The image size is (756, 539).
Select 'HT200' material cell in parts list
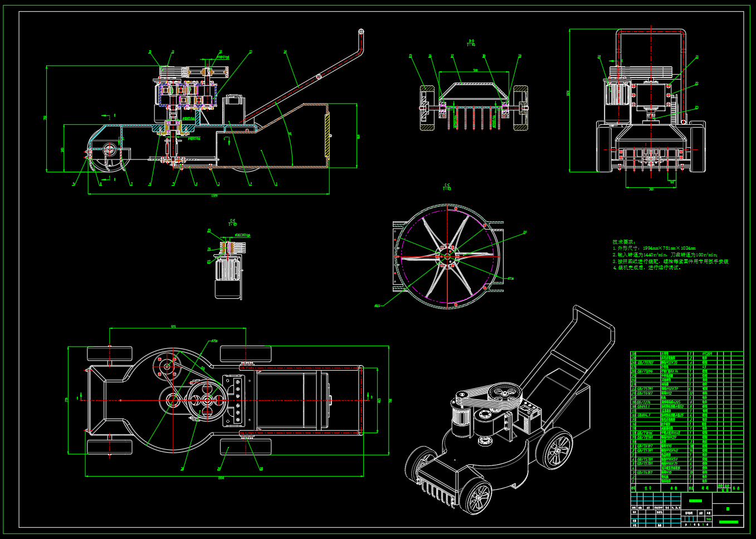point(707,353)
